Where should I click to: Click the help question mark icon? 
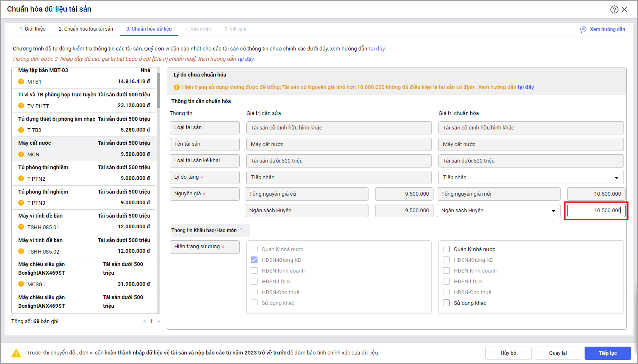(614, 10)
